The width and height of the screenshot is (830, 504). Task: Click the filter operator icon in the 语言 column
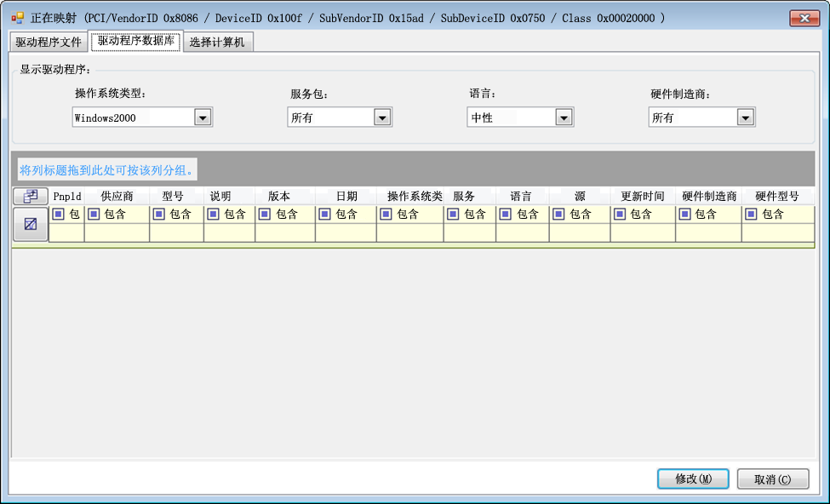tap(507, 215)
